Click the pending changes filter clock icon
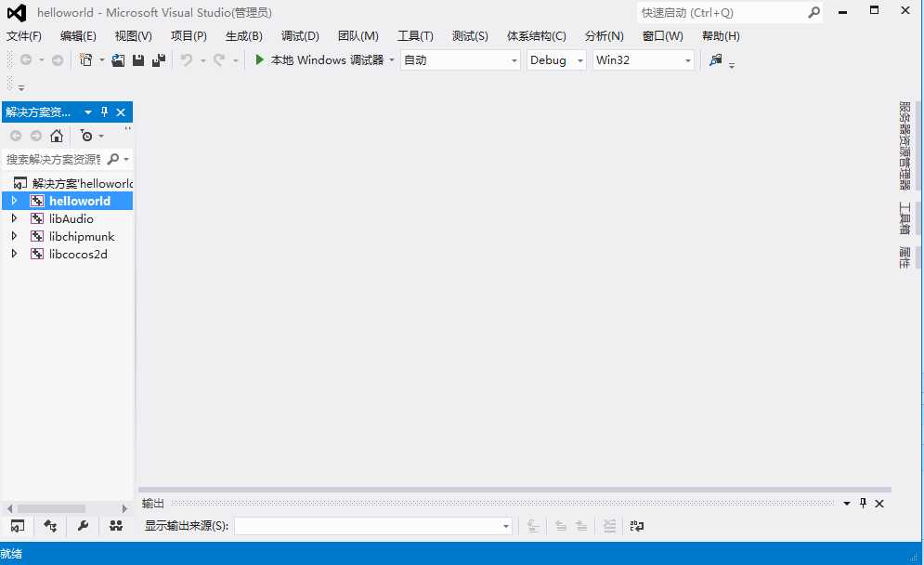 coord(86,137)
